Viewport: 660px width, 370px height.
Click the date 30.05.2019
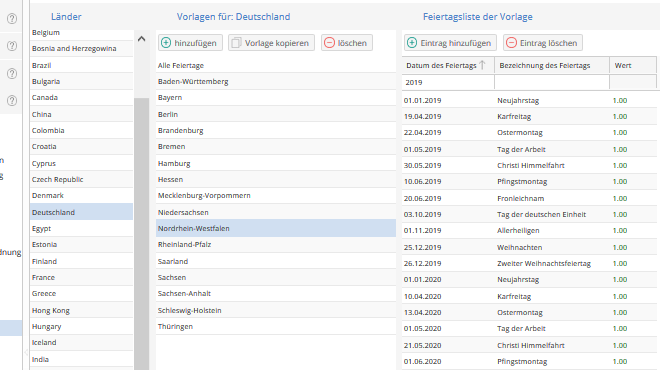click(423, 165)
